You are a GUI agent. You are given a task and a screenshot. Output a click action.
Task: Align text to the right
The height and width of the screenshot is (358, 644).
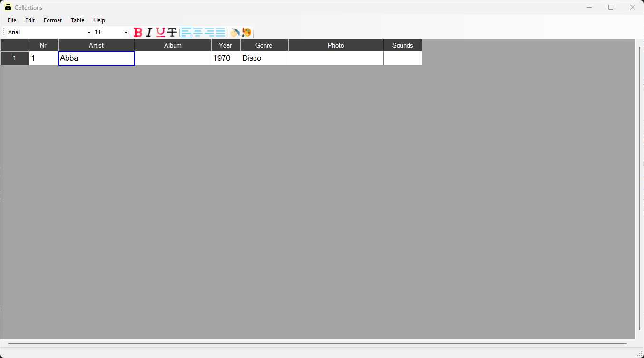(209, 32)
